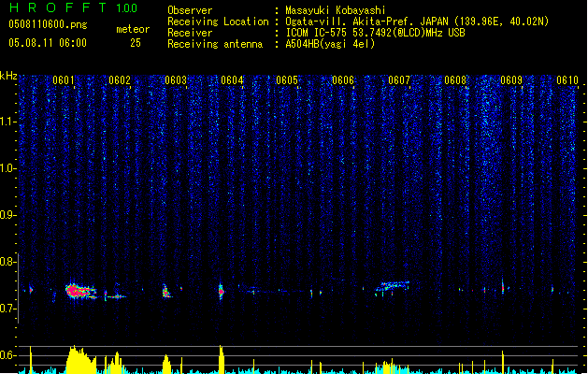The width and height of the screenshot is (588, 374).
Task: Click the A504HB(yagi 4el) antenna text
Action: tap(330, 44)
